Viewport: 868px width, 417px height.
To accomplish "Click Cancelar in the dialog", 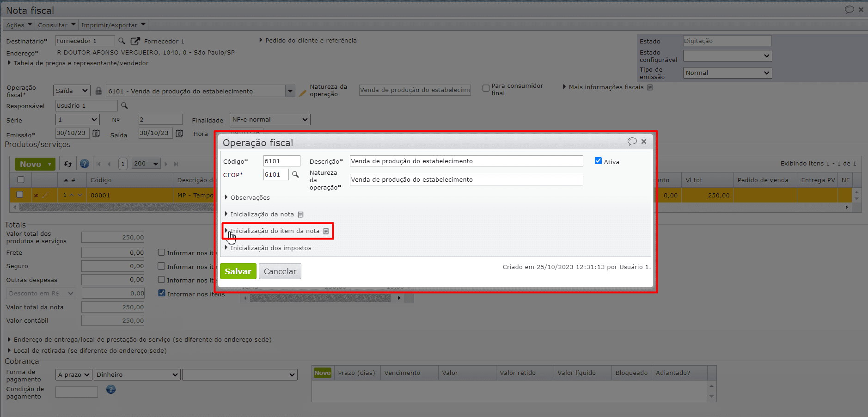I will [x=280, y=271].
